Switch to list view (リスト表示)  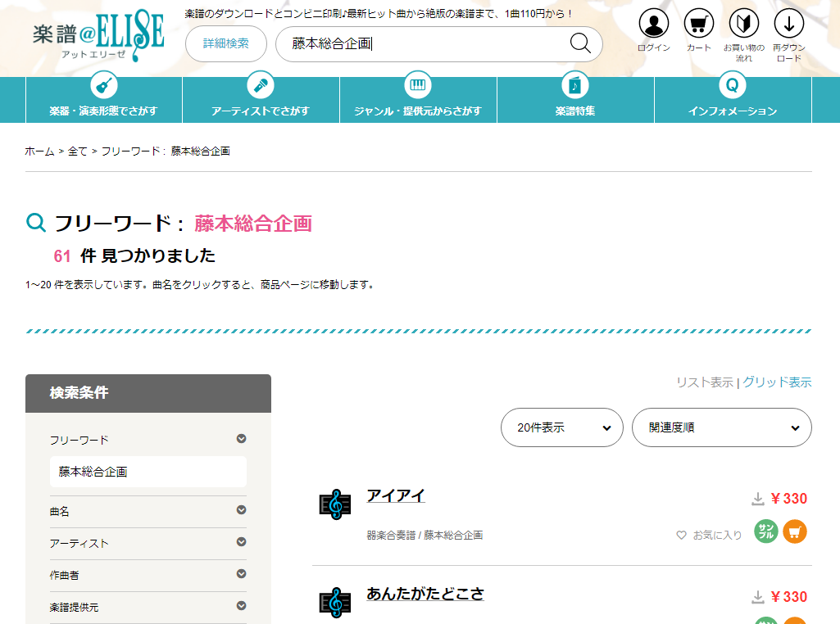click(704, 382)
